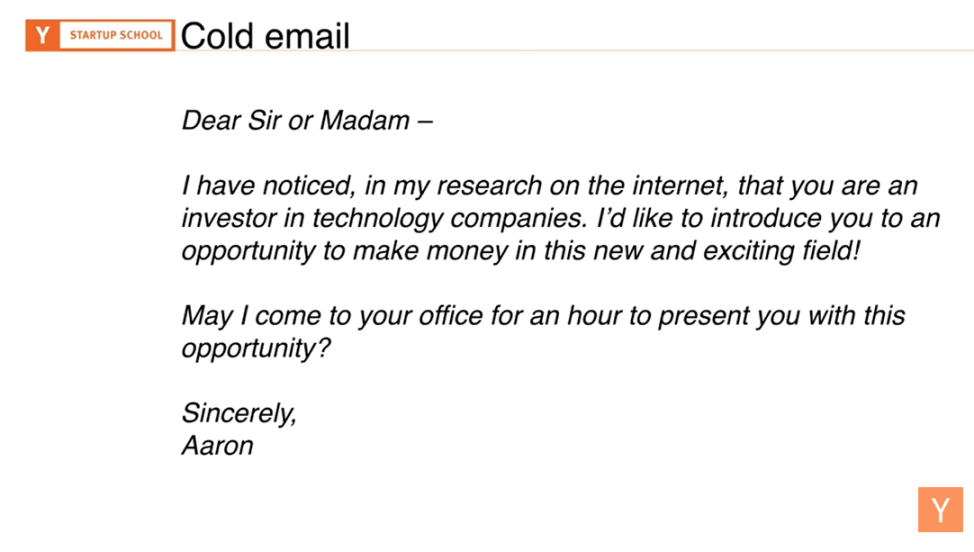
Task: Click the line starting 'opportunity to make money'
Action: tap(521, 251)
